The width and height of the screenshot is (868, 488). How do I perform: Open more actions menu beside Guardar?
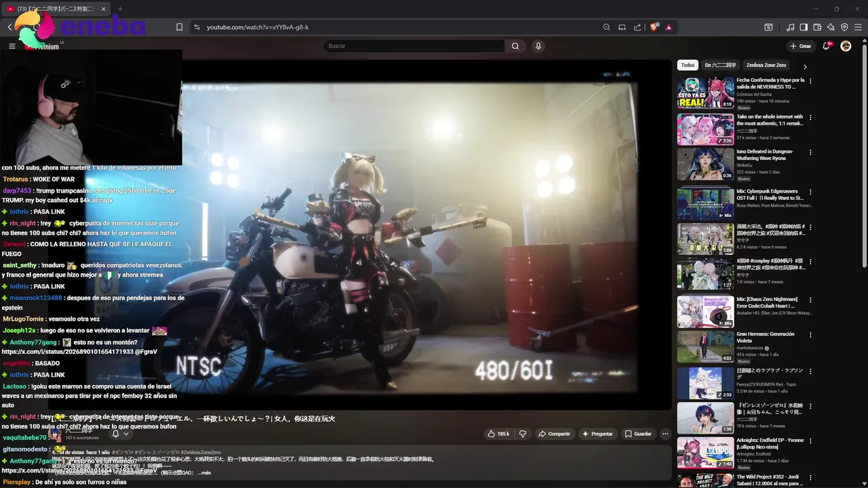665,434
